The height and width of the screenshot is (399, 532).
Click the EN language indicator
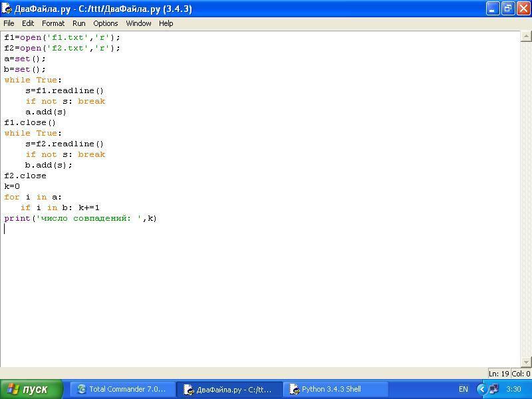click(x=463, y=389)
